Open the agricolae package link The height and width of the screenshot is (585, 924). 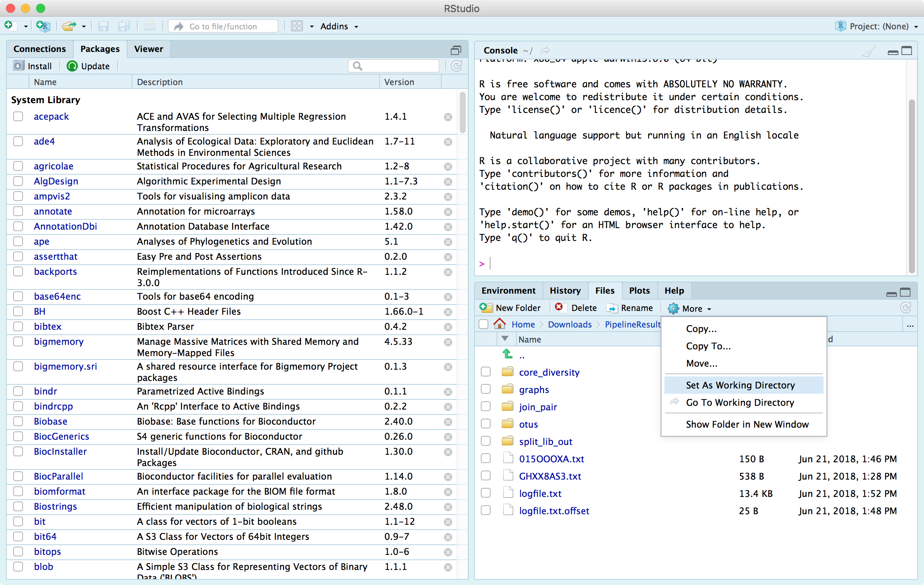[53, 166]
